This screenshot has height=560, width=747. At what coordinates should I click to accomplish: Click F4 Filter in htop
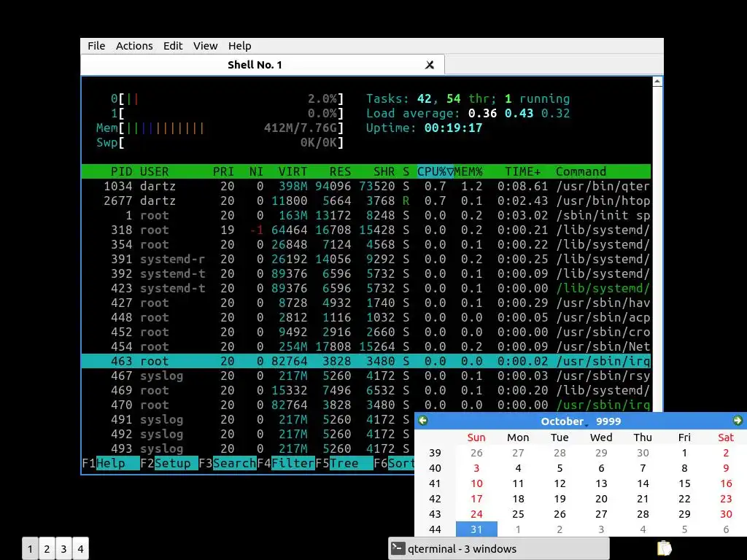click(x=286, y=463)
